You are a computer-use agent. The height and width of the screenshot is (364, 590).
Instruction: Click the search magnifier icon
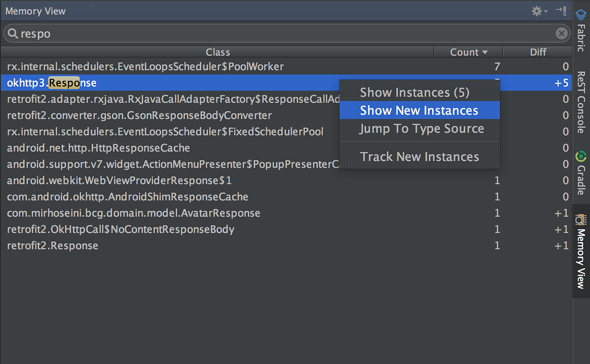click(13, 33)
